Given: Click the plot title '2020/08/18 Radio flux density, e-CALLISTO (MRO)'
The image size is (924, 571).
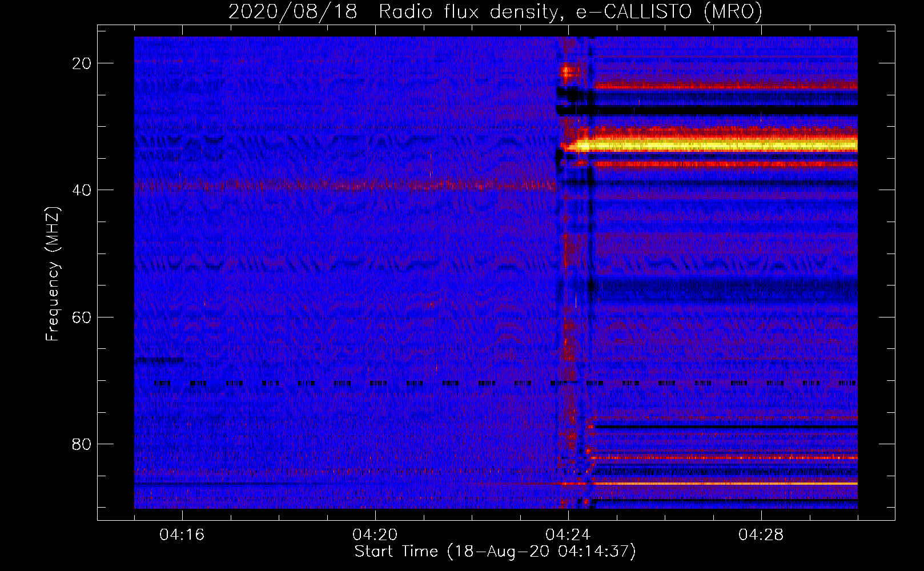Looking at the screenshot, I should coord(495,11).
